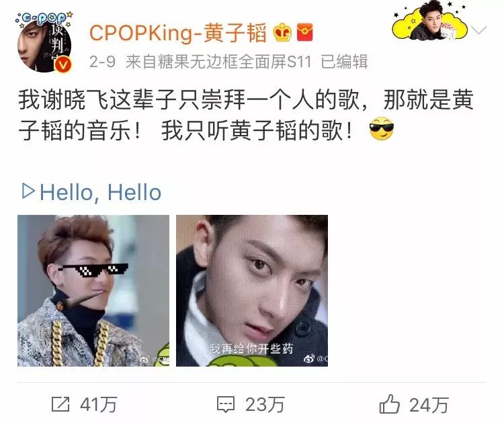Tap the comment bubble icon

tap(226, 404)
